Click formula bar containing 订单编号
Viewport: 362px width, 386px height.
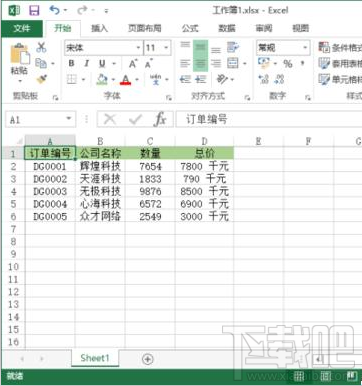tap(269, 119)
